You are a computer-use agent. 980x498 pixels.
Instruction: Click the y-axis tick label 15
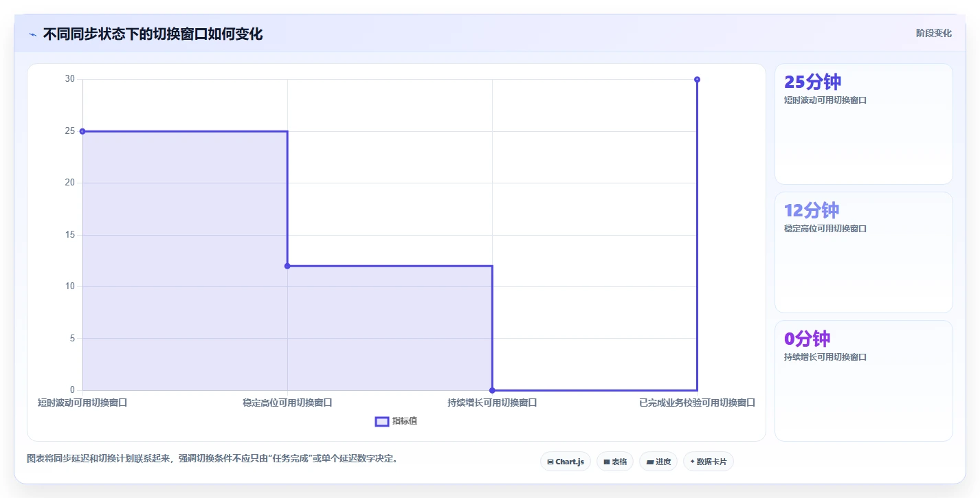coord(69,235)
